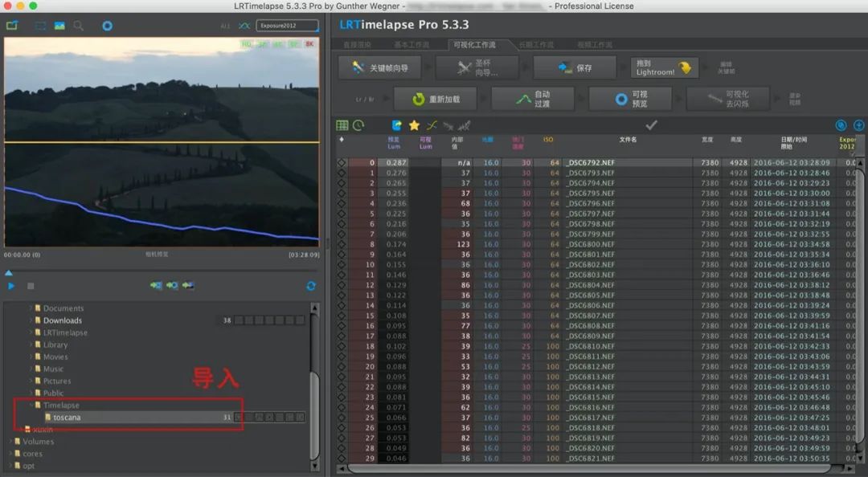Screen dimensions: 868x477
Task: Expand the Downloads folder in the tree
Action: (x=31, y=320)
